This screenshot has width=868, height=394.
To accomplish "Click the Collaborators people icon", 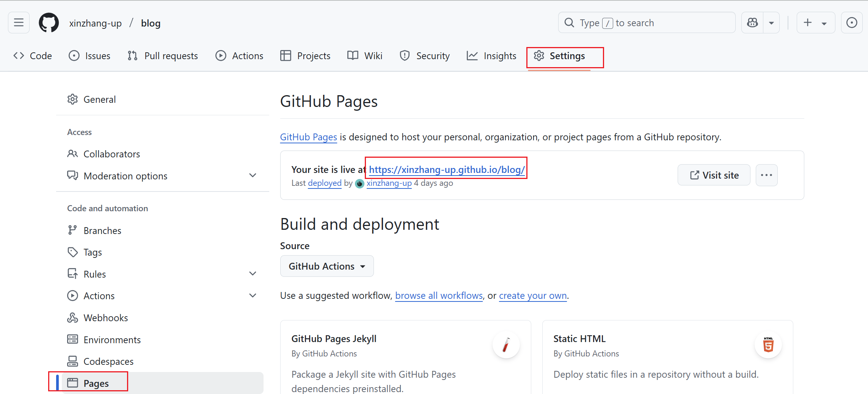I will [x=72, y=154].
